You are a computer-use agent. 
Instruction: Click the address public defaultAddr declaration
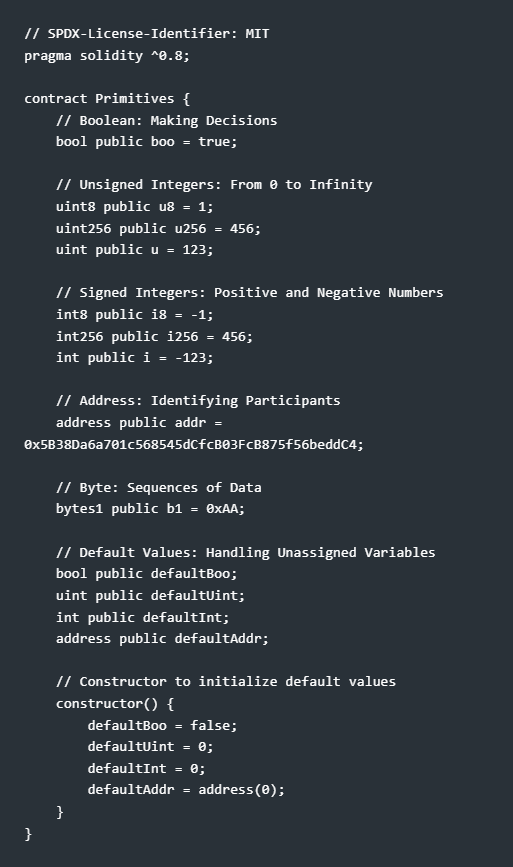(162, 638)
